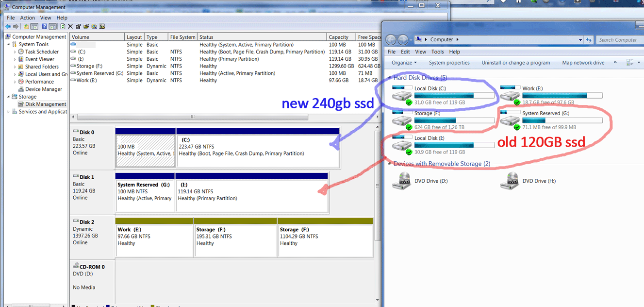Click the Storage (F:) capacity usage bar
The height and width of the screenshot is (307, 644).
click(x=454, y=120)
